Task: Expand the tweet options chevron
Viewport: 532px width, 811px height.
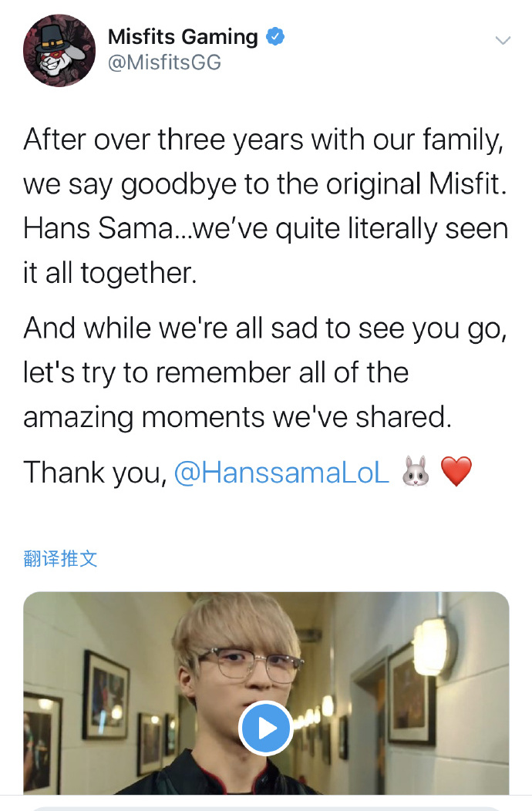Action: [503, 40]
